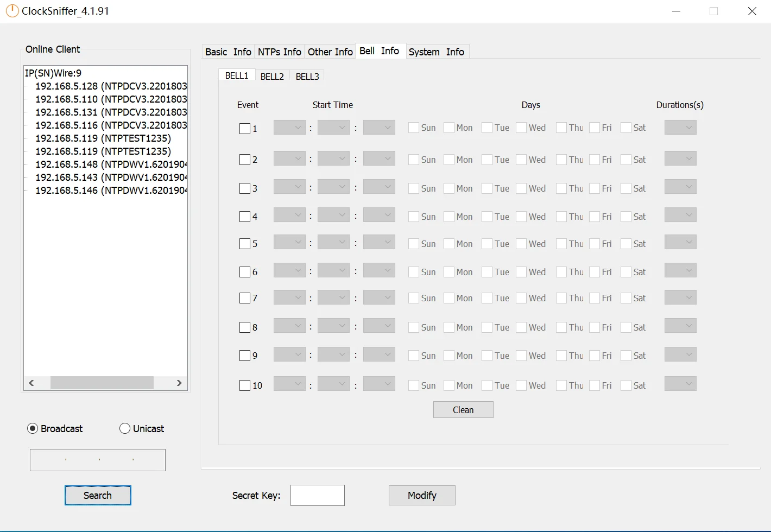The width and height of the screenshot is (771, 532).
Task: Choose the Broadcast radio option
Action: 33,429
